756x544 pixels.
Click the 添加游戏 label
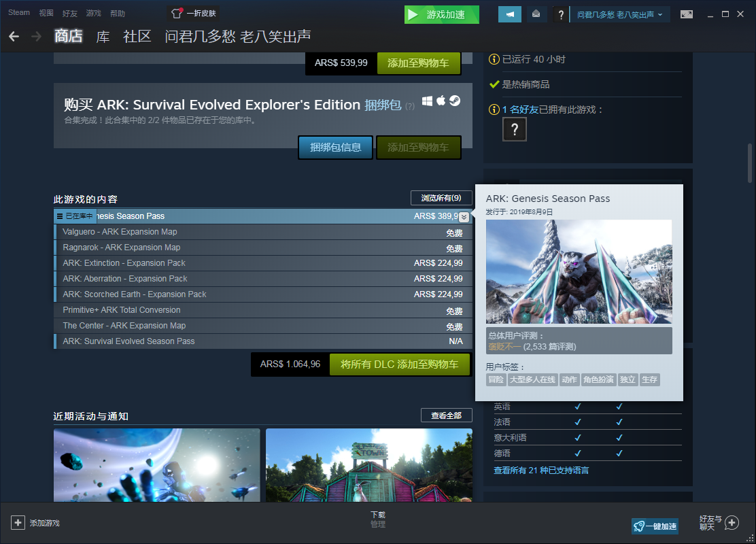[x=45, y=524]
